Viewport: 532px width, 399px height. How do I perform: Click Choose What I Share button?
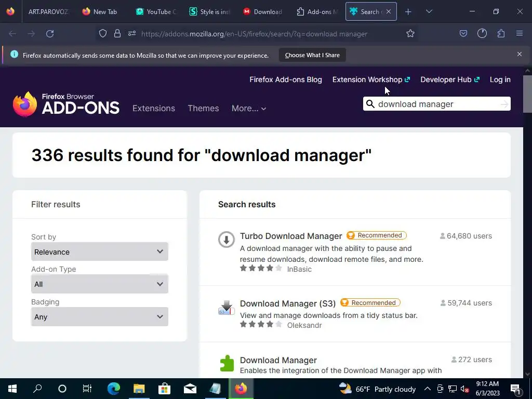312,55
